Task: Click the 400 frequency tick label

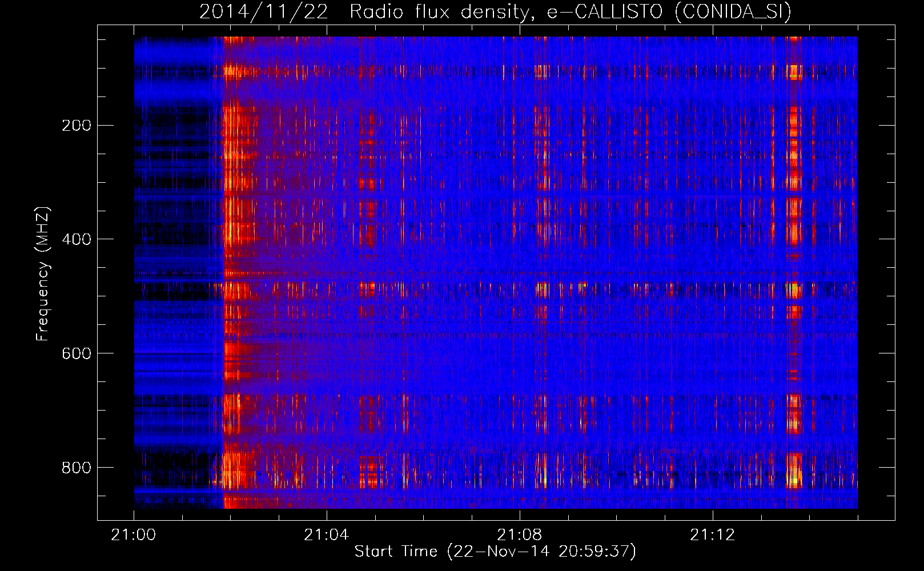Action: coord(77,239)
